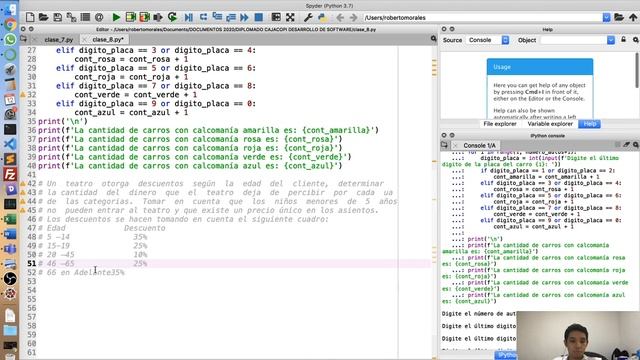Click the '# Edad Descuento' comment line
The image size is (640, 360).
pyautogui.click(x=102, y=228)
